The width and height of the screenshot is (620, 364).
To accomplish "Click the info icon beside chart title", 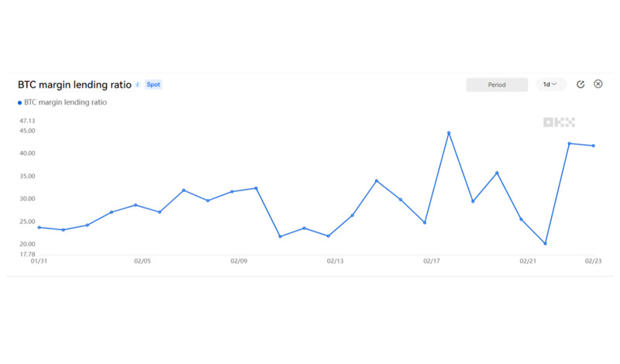I will click(138, 84).
